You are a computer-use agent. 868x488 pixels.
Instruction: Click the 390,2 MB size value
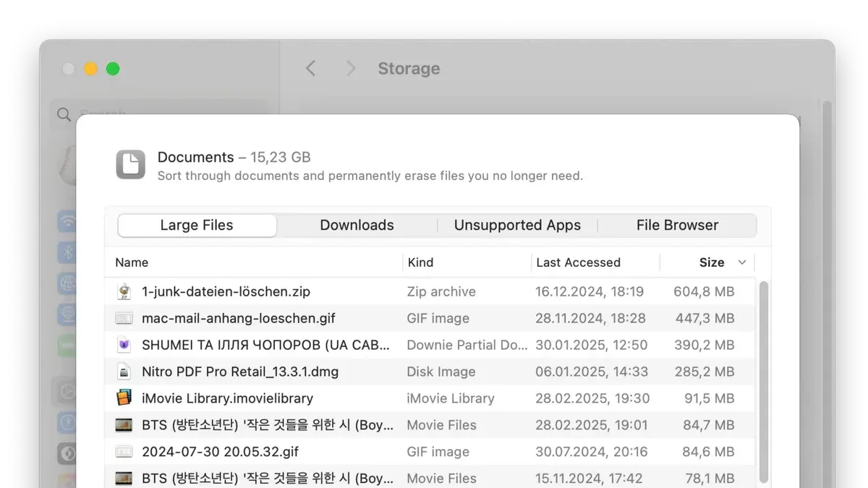[x=705, y=346]
